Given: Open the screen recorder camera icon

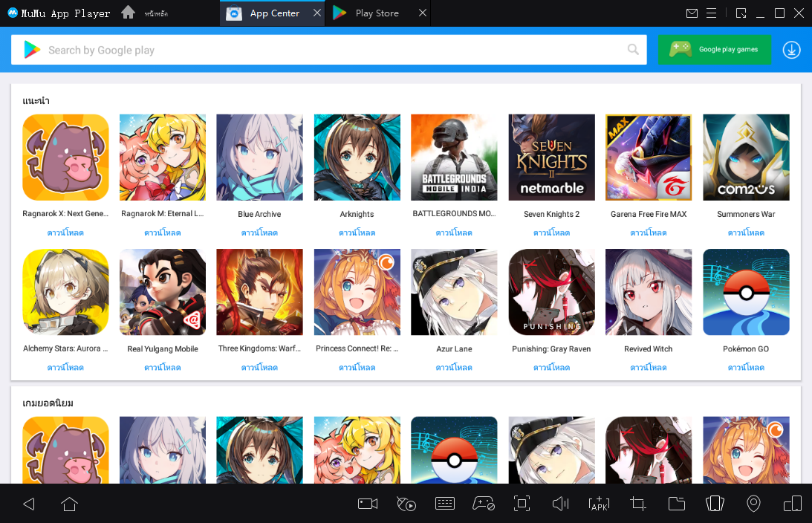Looking at the screenshot, I should 368,504.
